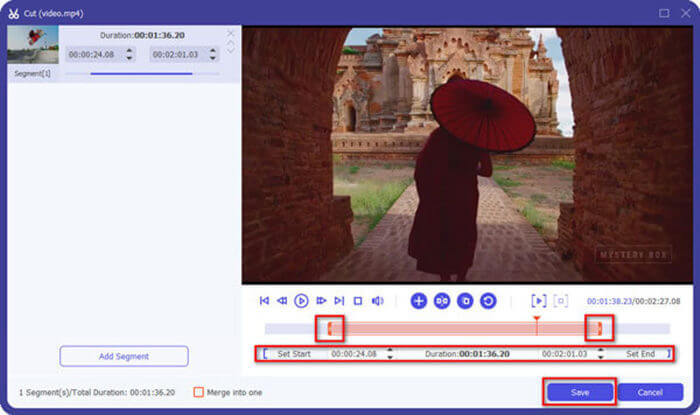Mute the volume speaker icon
This screenshot has width=700, height=415.
pyautogui.click(x=378, y=300)
